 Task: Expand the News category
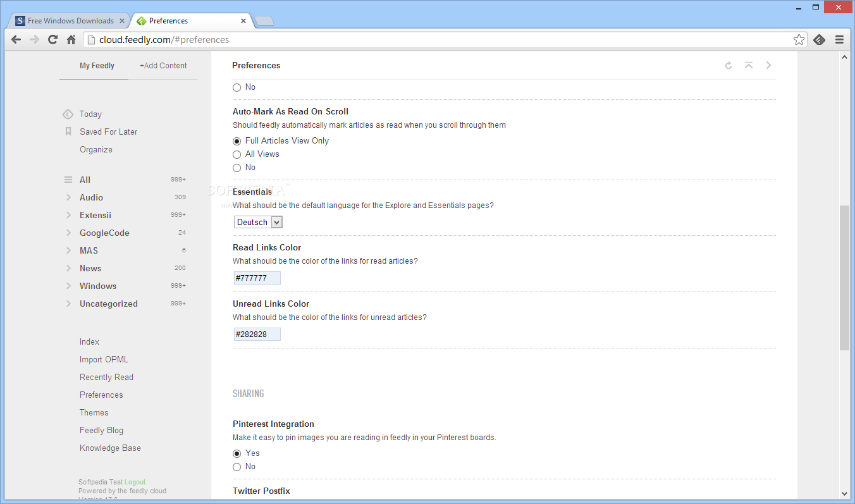coord(68,268)
